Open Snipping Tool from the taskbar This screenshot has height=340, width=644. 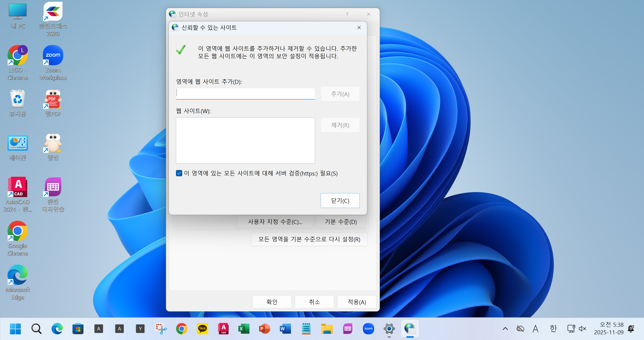click(161, 329)
